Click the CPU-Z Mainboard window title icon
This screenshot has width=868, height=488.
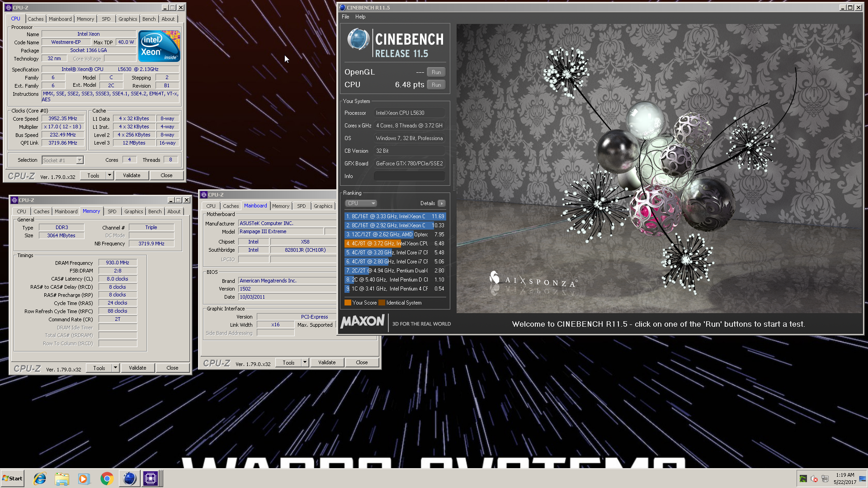(204, 195)
